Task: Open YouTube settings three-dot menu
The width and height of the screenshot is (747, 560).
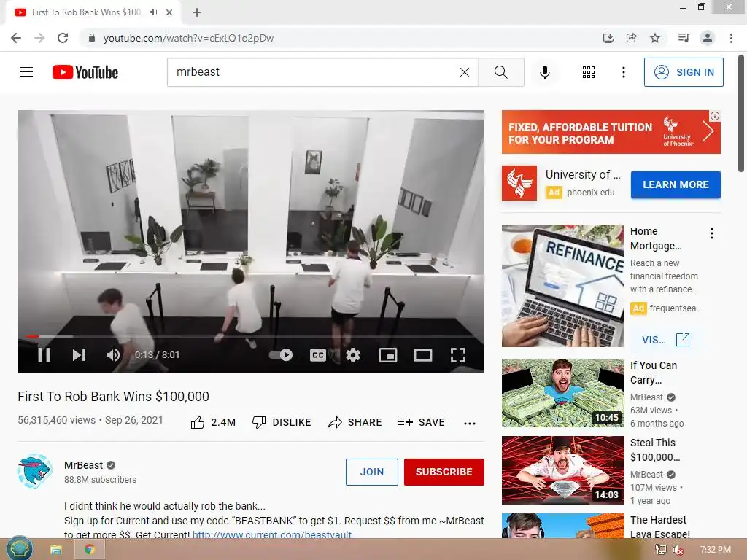Action: (x=624, y=72)
